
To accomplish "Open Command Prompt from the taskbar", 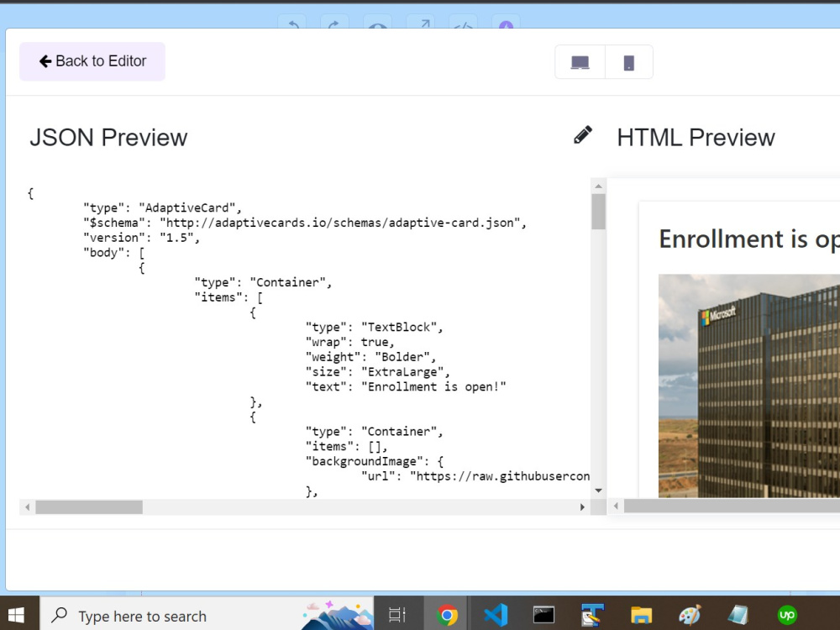I will point(543,615).
